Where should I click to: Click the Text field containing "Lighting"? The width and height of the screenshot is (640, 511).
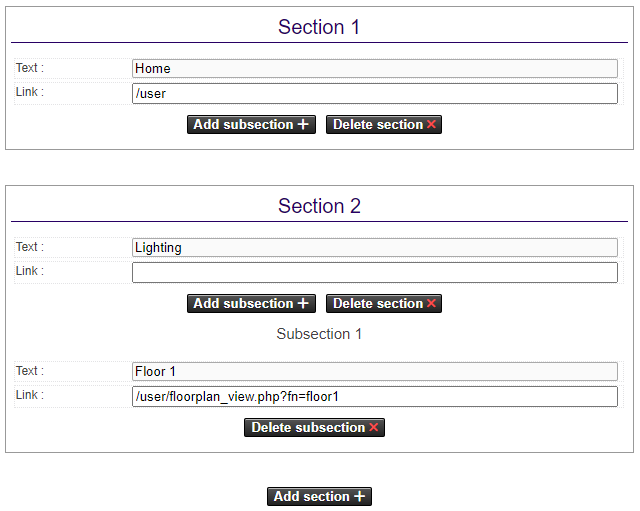coord(374,248)
